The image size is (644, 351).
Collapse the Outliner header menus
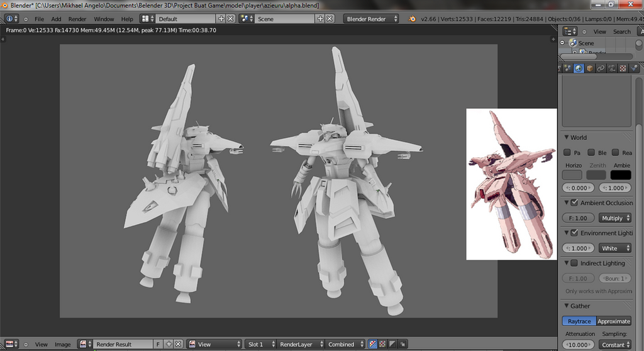pyautogui.click(x=584, y=31)
